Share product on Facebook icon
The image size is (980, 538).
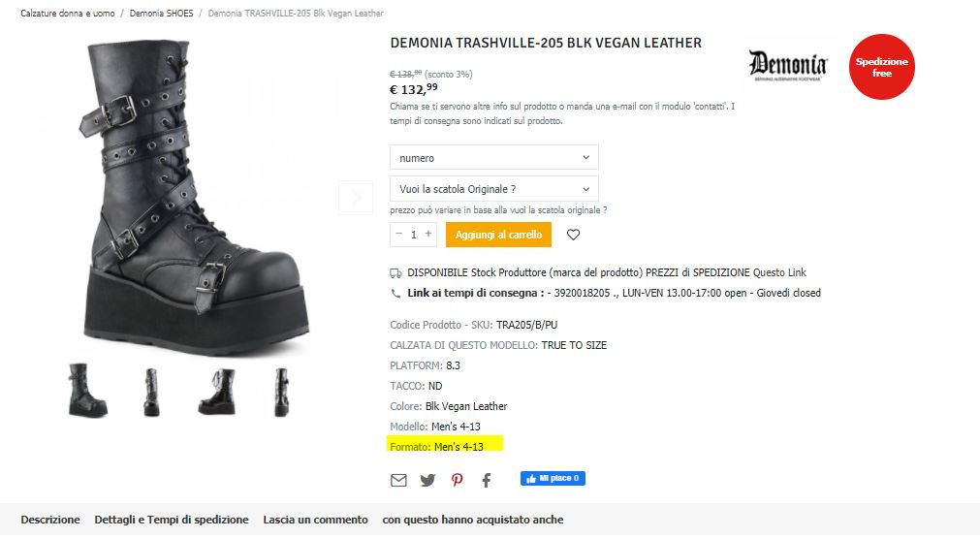[x=487, y=480]
